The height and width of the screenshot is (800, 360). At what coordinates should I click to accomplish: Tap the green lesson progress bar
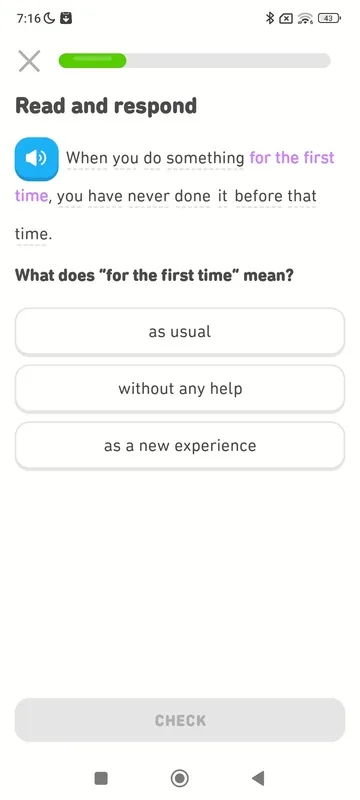tap(194, 61)
